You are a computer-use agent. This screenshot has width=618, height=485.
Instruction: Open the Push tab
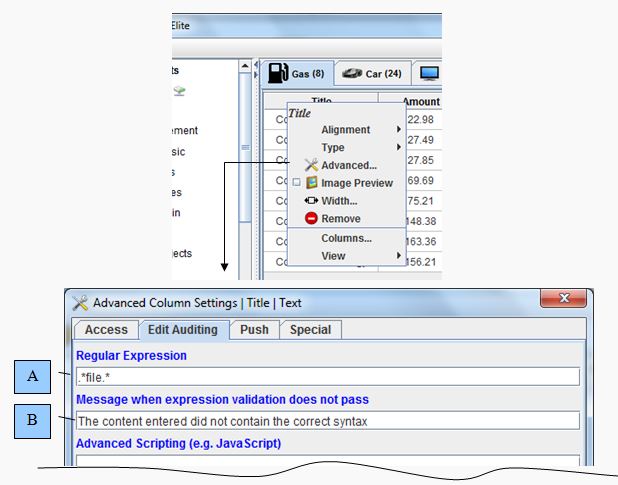coord(254,329)
